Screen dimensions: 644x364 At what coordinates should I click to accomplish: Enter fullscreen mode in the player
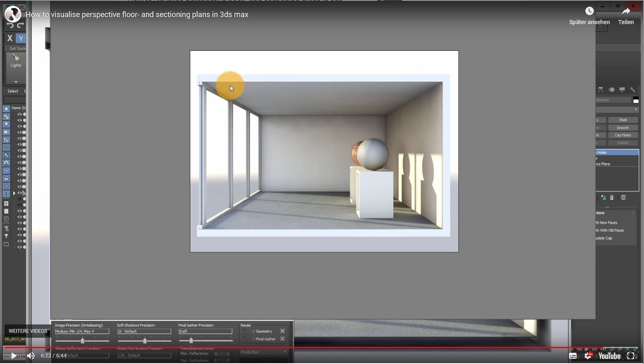(x=631, y=356)
